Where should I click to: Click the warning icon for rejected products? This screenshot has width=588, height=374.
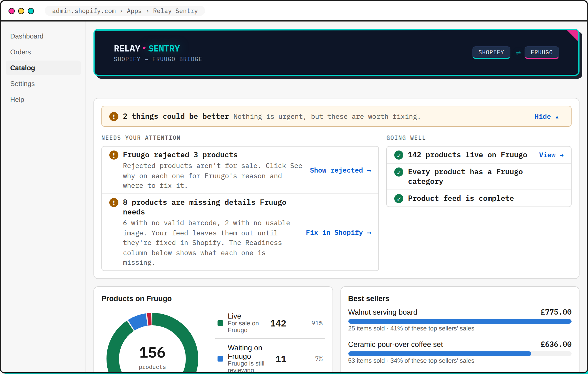114,155
